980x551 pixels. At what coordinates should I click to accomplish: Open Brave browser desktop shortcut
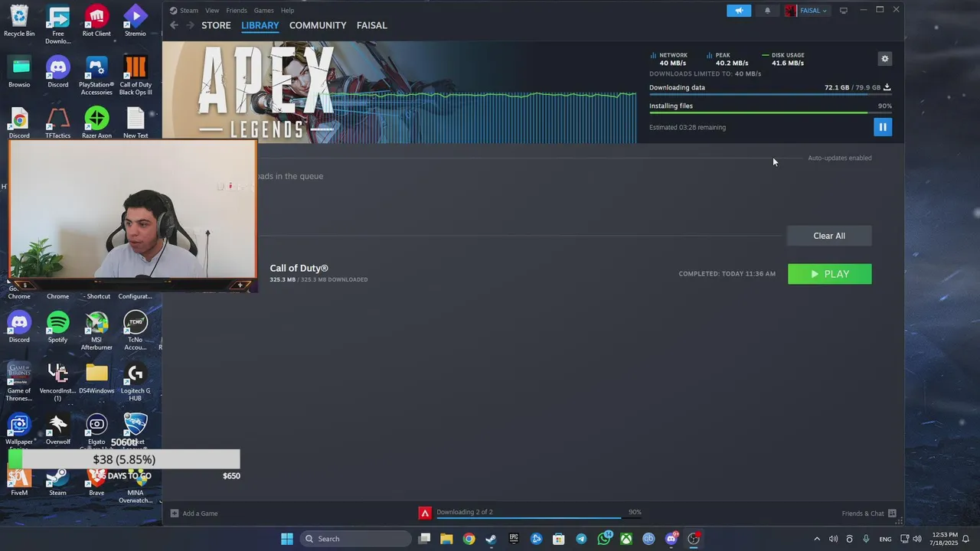96,482
